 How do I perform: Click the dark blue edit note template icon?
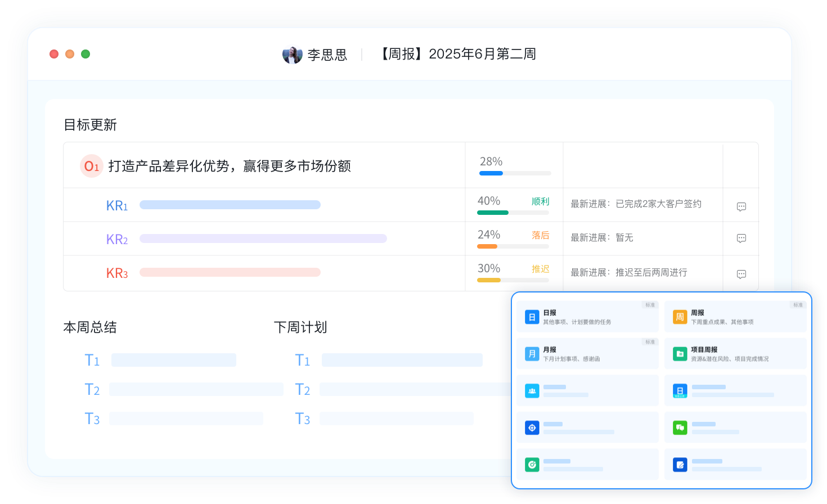(x=680, y=465)
